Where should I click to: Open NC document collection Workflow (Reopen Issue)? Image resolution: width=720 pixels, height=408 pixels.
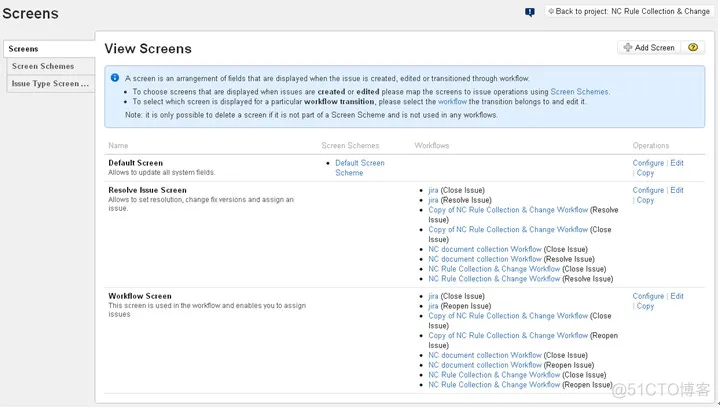tap(485, 365)
